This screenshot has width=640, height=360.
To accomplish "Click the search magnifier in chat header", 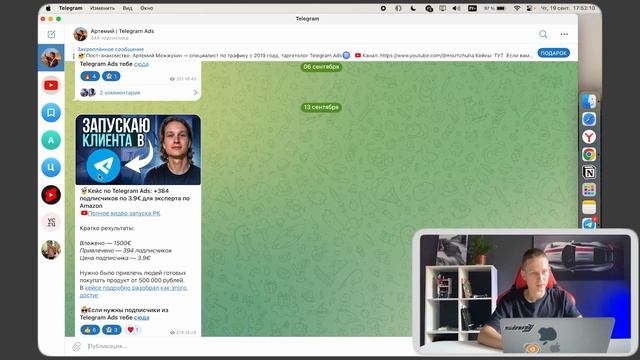I will tap(543, 34).
